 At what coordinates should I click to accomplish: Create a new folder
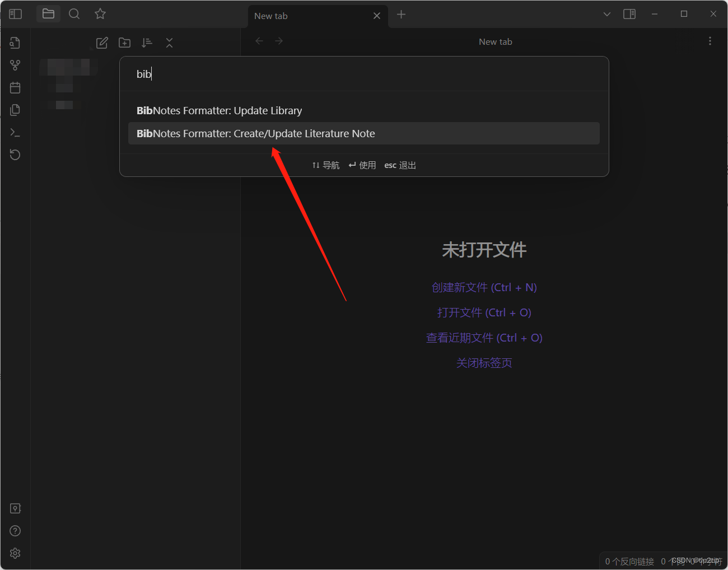[124, 43]
